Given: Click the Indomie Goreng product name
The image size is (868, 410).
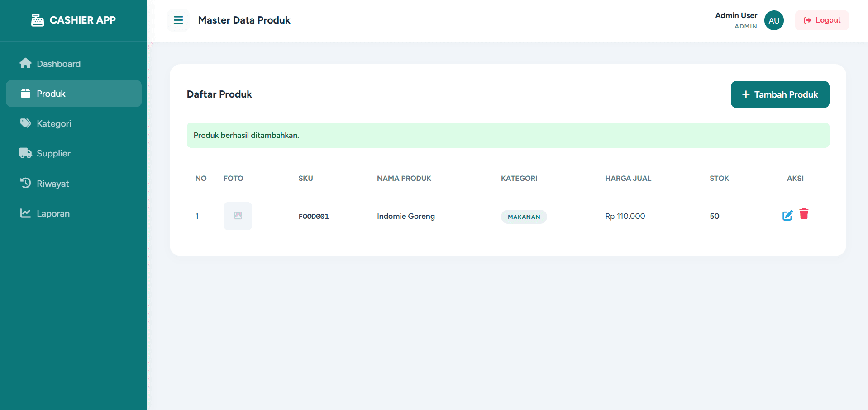Looking at the screenshot, I should click(406, 216).
